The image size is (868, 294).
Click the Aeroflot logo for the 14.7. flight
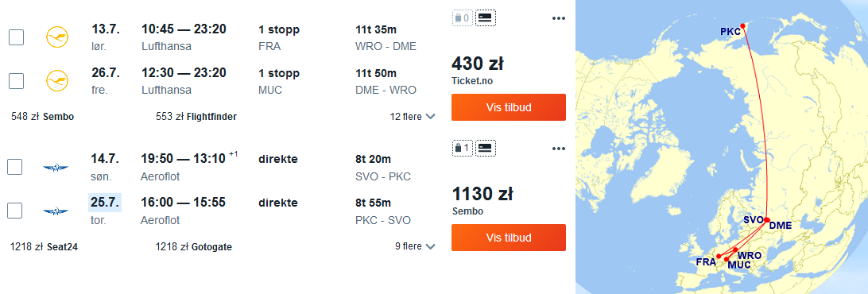click(x=56, y=167)
